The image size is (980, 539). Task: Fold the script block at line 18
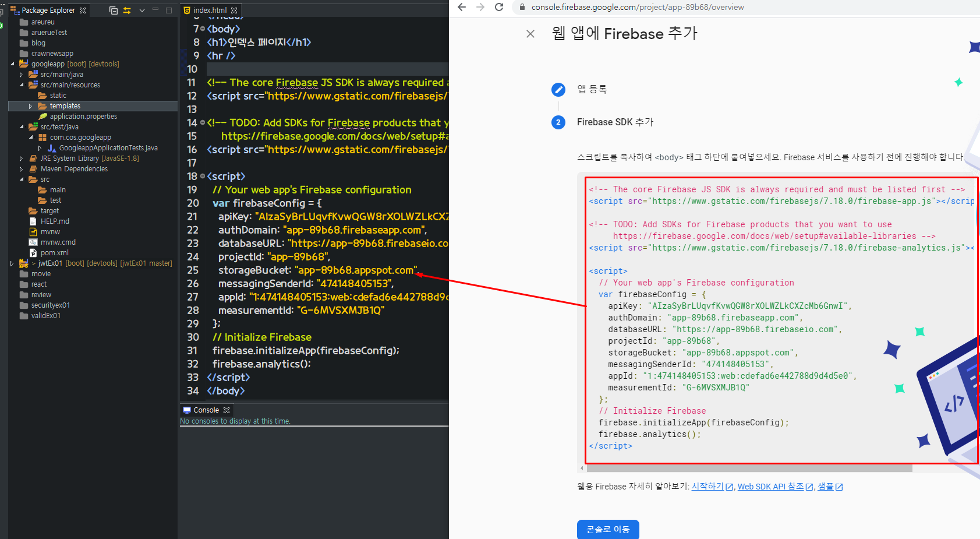tap(203, 176)
